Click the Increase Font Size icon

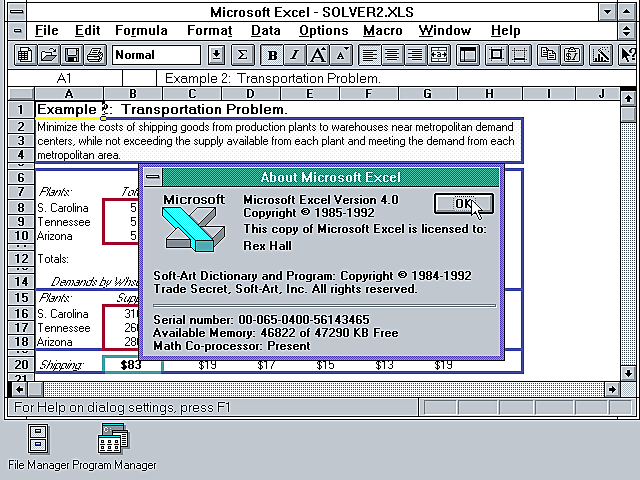tap(318, 55)
